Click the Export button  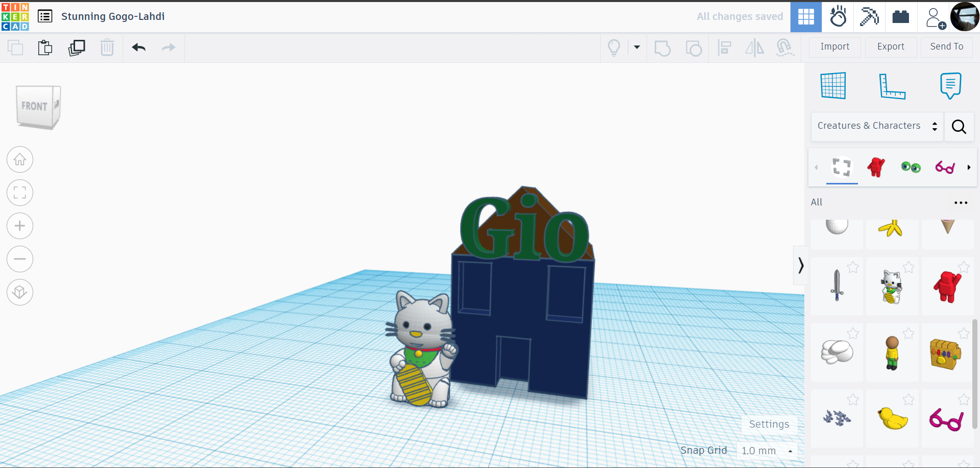point(891,47)
